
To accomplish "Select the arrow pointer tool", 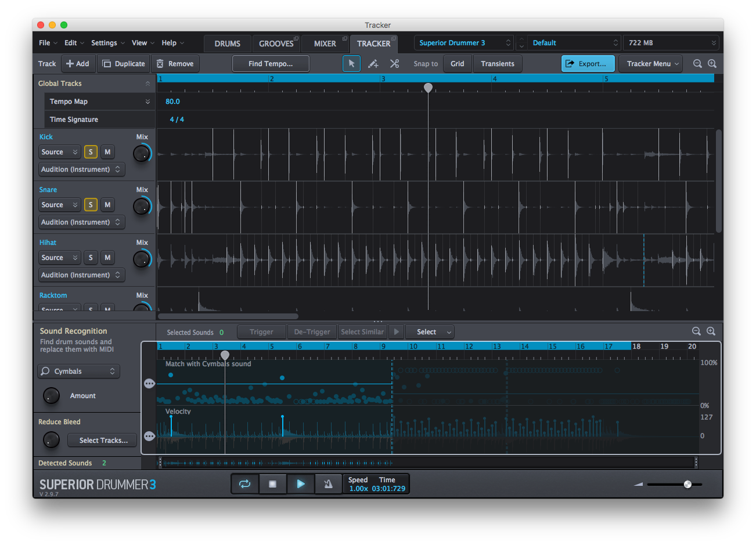I will (x=351, y=64).
